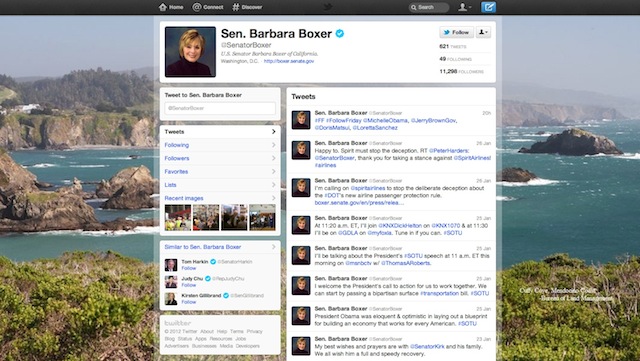Image resolution: width=640 pixels, height=361 pixels.
Task: Open the @JerryBrownGov mention
Action: [x=433, y=120]
